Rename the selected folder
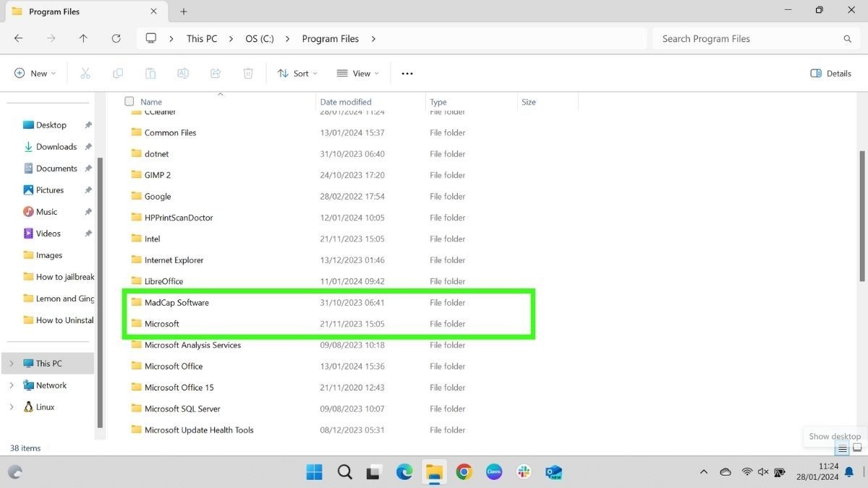Viewport: 868px width, 488px height. pos(183,73)
